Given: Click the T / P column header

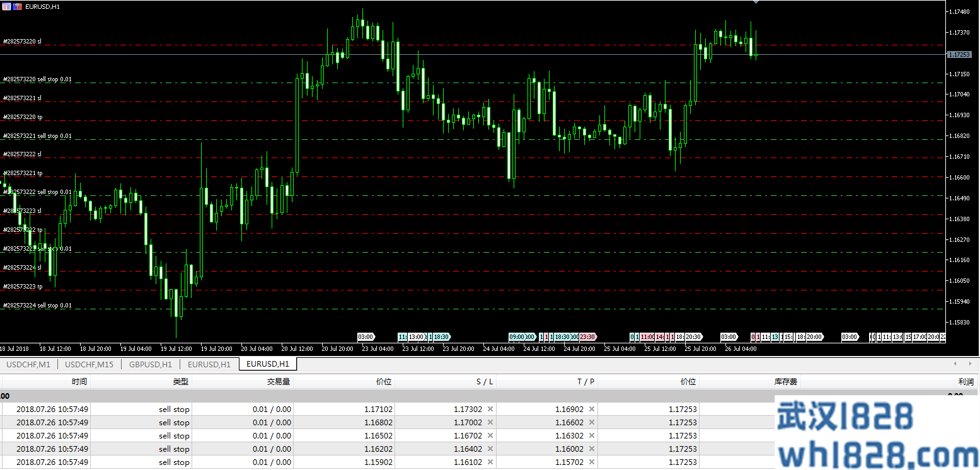Looking at the screenshot, I should point(547,382).
